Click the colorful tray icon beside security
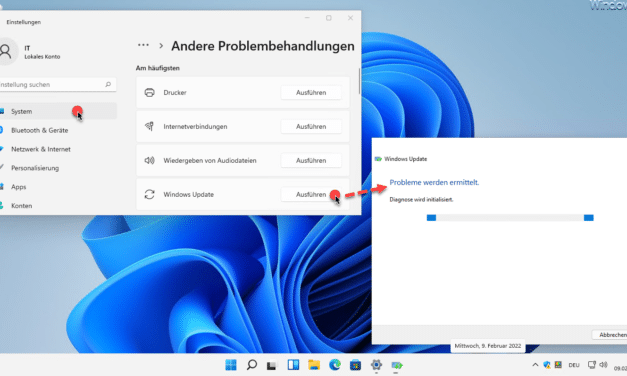627x376 pixels. [x=558, y=365]
